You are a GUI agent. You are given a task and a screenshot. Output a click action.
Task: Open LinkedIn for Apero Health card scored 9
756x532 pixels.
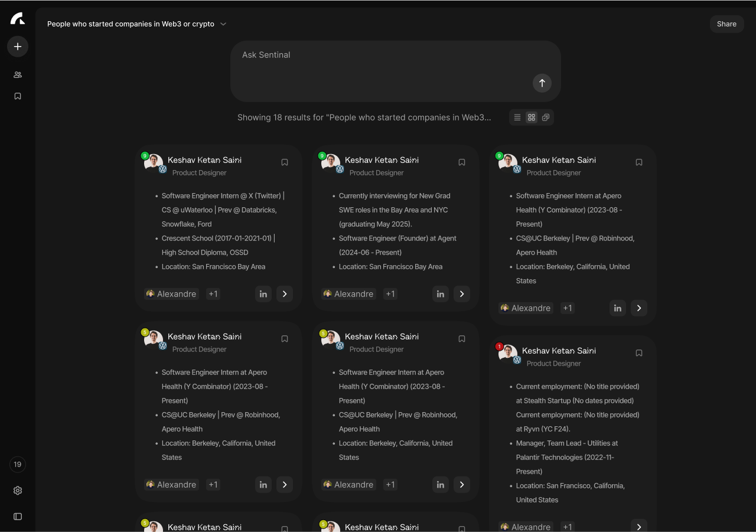[618, 308]
